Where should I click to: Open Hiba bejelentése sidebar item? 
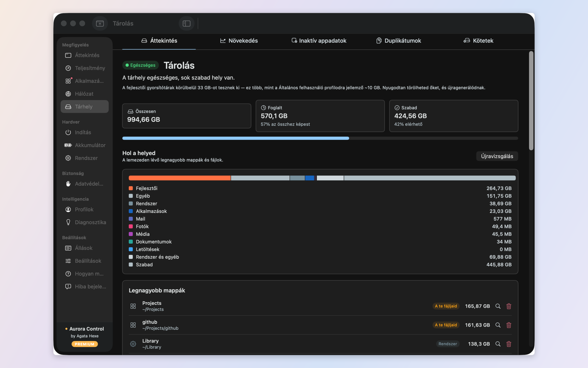(85, 287)
